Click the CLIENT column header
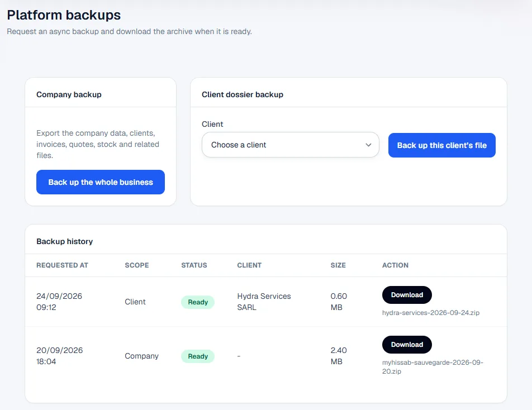532x410 pixels. 249,265
